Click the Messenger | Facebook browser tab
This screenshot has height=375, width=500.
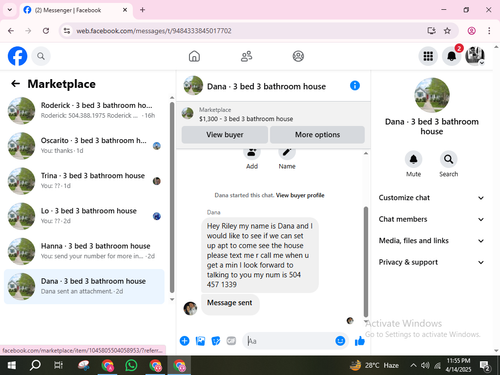tap(76, 10)
